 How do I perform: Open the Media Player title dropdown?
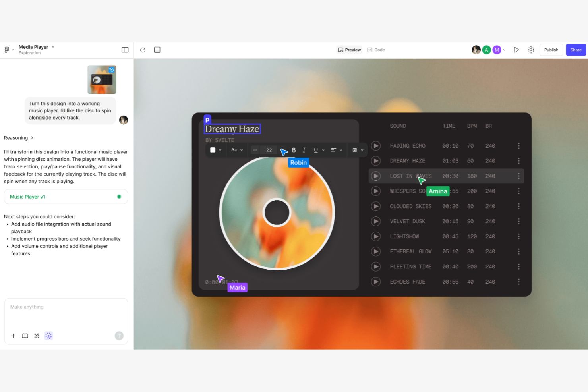pyautogui.click(x=54, y=46)
